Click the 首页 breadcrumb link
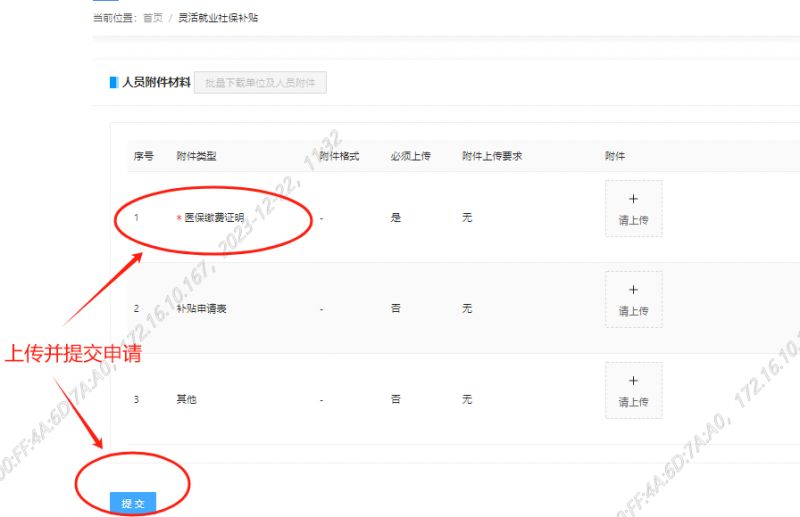 coord(153,18)
